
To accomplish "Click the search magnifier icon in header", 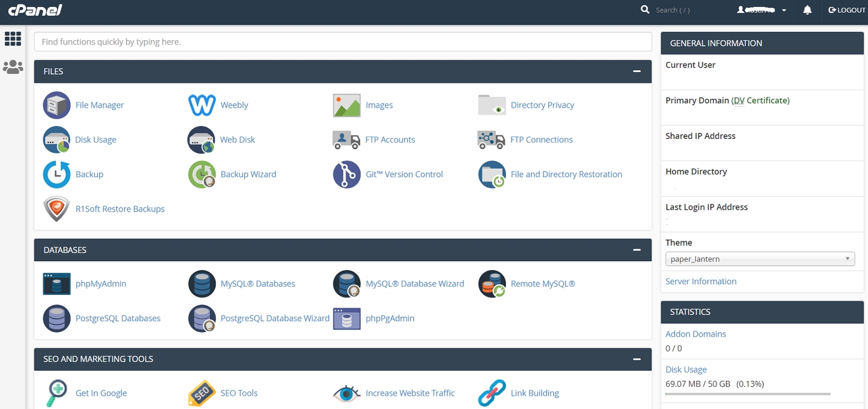I will (x=645, y=10).
